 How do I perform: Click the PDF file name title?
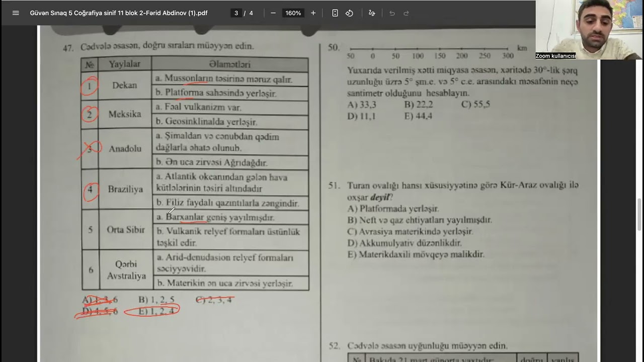click(119, 13)
